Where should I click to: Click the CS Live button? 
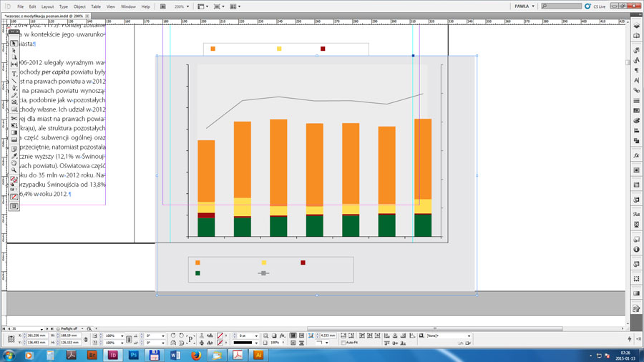coord(597,6)
